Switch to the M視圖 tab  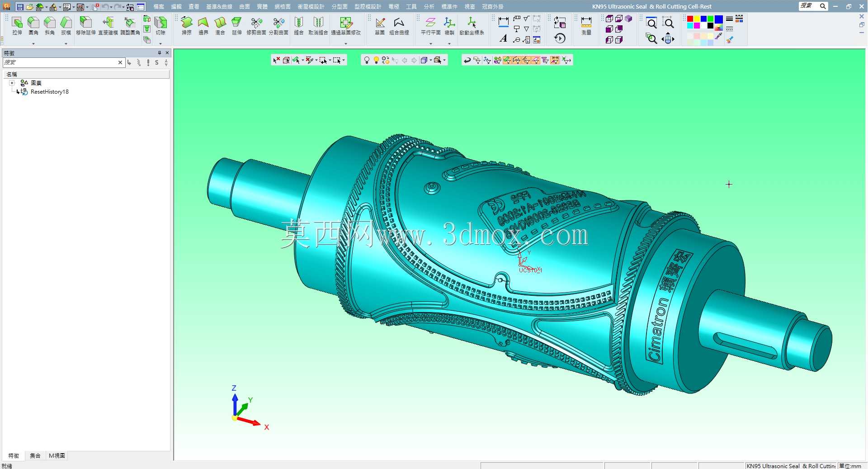click(x=57, y=456)
